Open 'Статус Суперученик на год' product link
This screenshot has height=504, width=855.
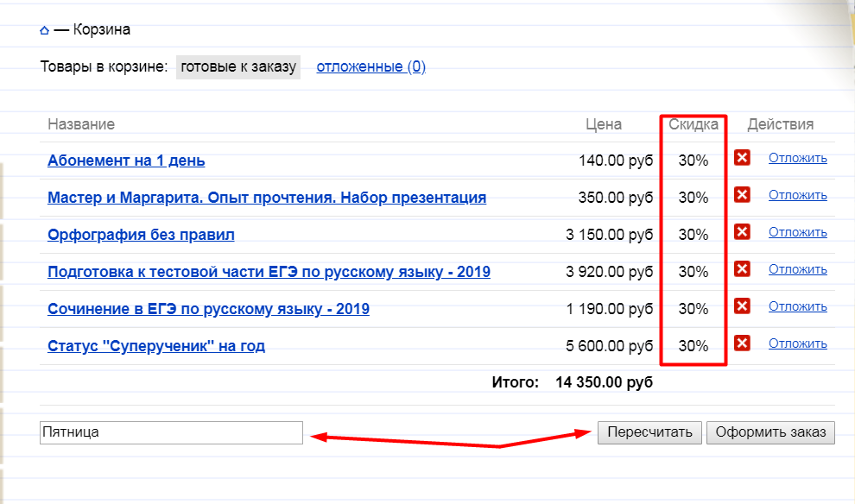pyautogui.click(x=156, y=346)
